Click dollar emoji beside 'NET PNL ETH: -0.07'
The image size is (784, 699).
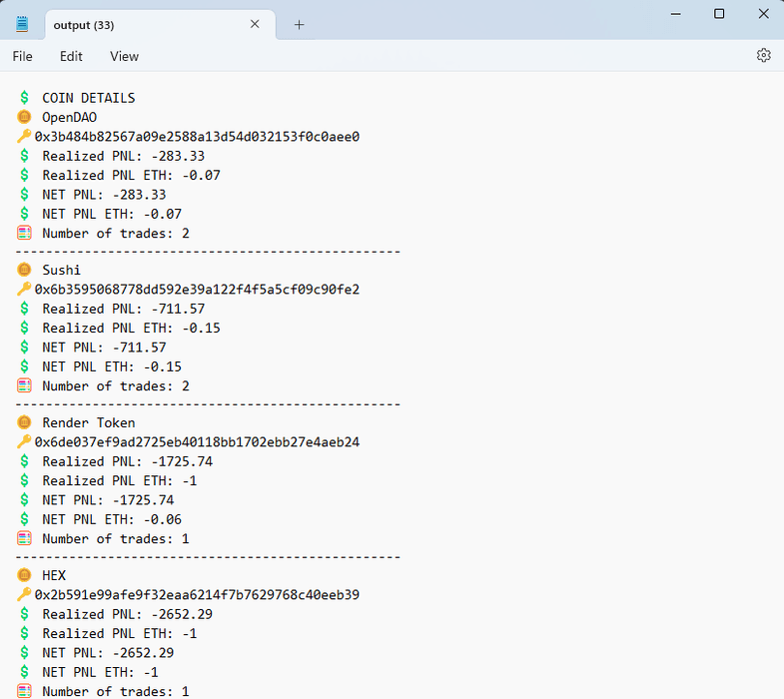click(x=24, y=214)
